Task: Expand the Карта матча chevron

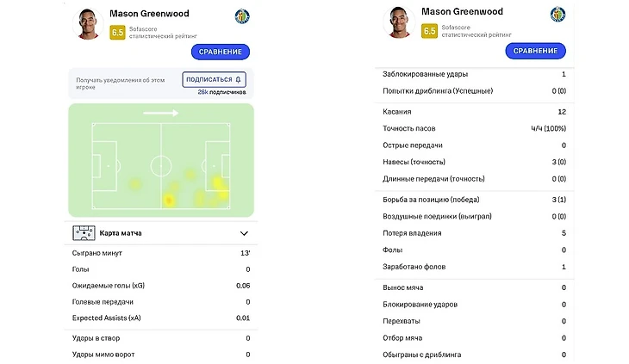Action: point(244,233)
